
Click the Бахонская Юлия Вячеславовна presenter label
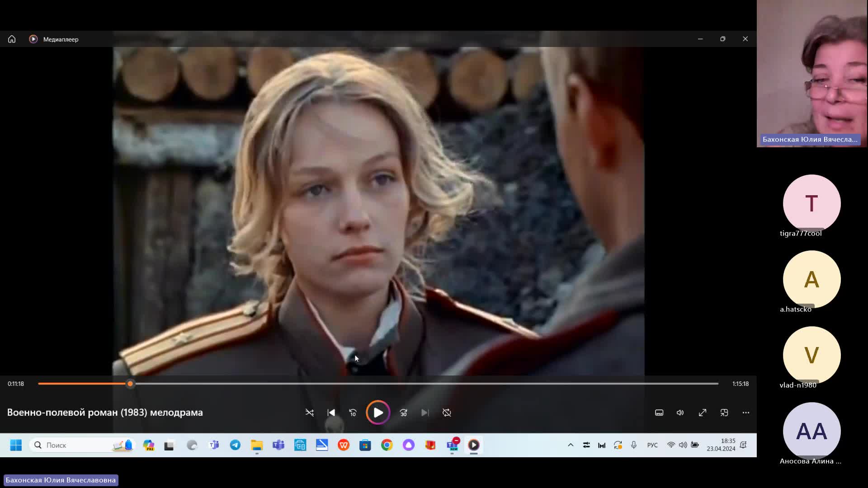coord(61,480)
